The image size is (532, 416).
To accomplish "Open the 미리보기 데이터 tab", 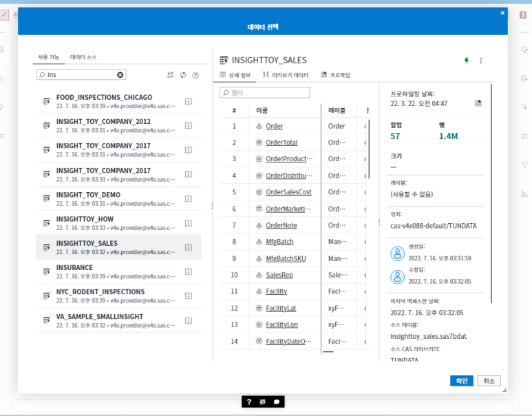I will (x=286, y=74).
